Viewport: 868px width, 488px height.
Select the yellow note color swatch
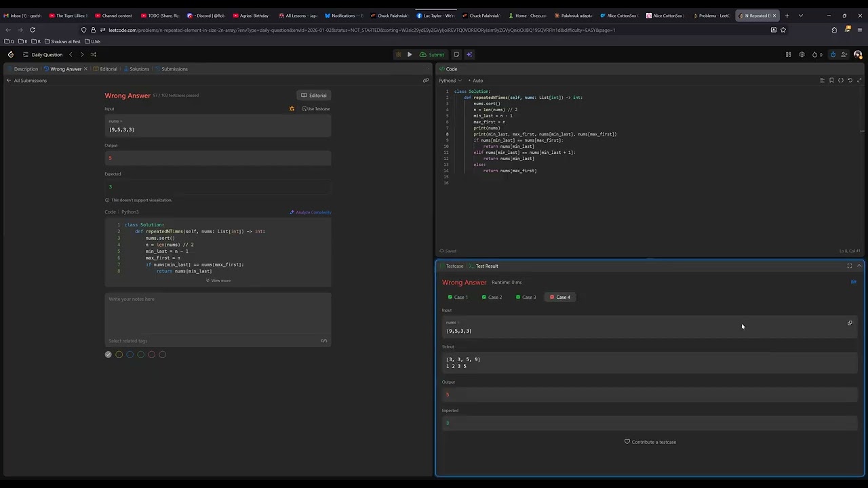(x=119, y=354)
